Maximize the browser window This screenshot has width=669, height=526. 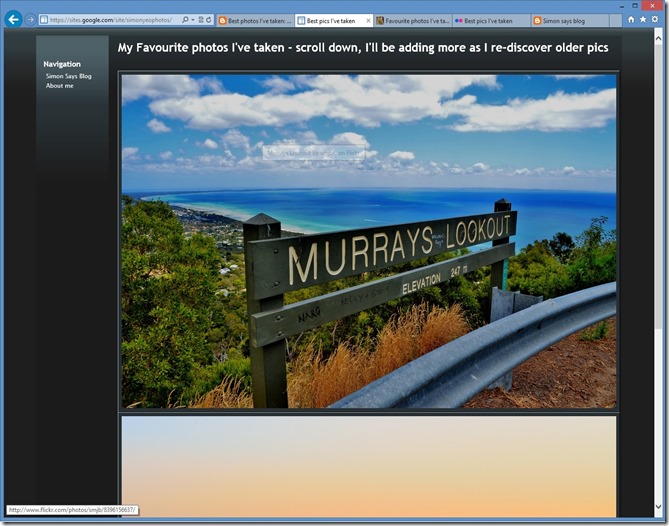[x=635, y=6]
